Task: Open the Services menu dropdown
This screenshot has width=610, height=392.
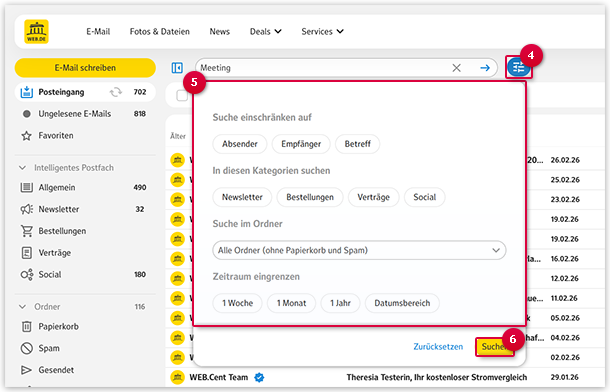Action: pos(322,32)
